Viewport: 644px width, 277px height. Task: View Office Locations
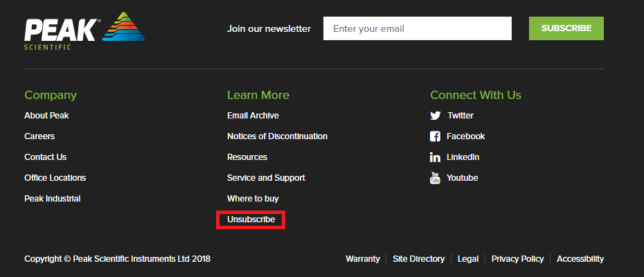tap(55, 178)
